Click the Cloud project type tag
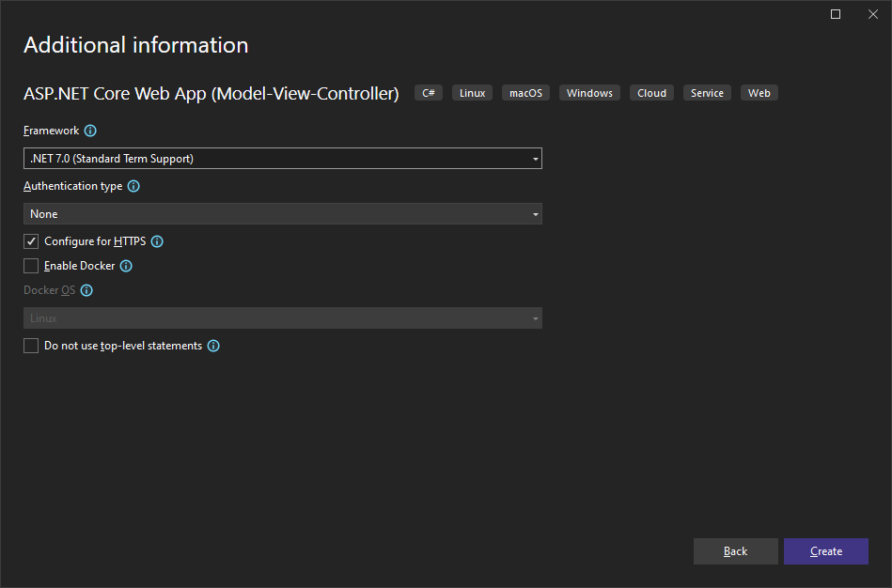This screenshot has width=892, height=588. pos(651,93)
